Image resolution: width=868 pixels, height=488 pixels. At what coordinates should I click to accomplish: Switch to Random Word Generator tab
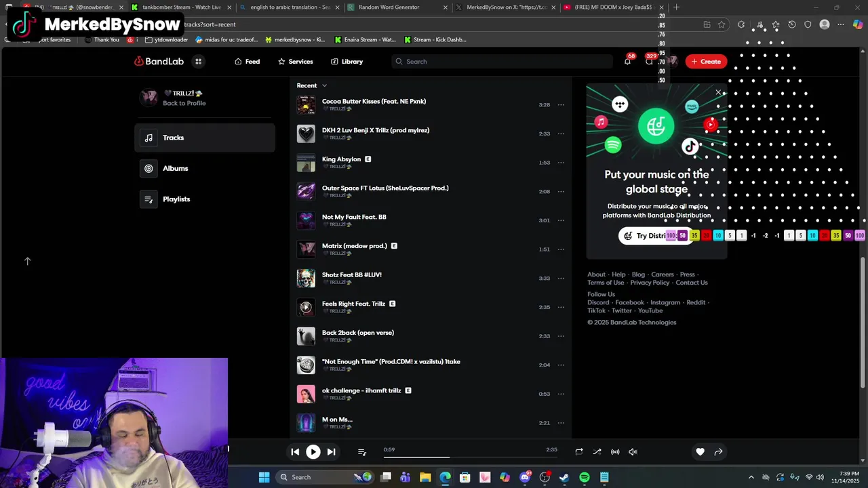[x=397, y=7]
